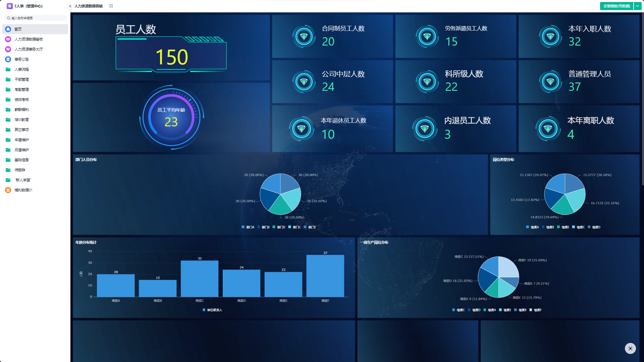Expand the 人事流程 folder
The image size is (644, 362).
21,69
